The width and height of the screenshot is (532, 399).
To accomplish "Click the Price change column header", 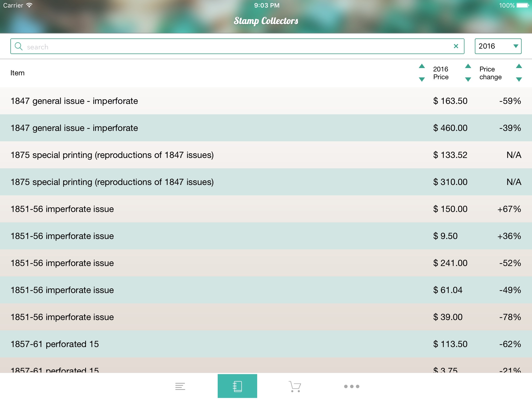I will coord(490,73).
